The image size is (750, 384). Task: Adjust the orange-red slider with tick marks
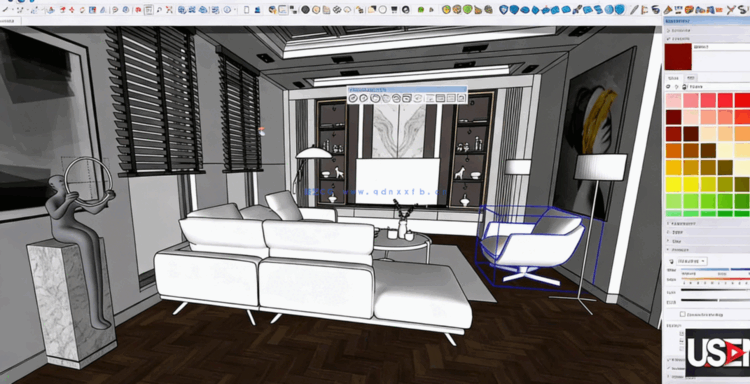[x=716, y=279]
